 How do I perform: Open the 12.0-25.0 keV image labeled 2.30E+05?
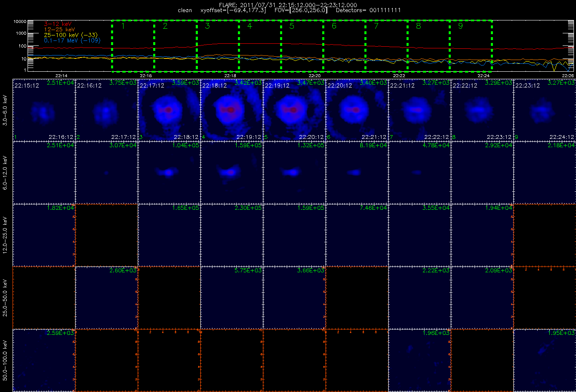click(232, 235)
